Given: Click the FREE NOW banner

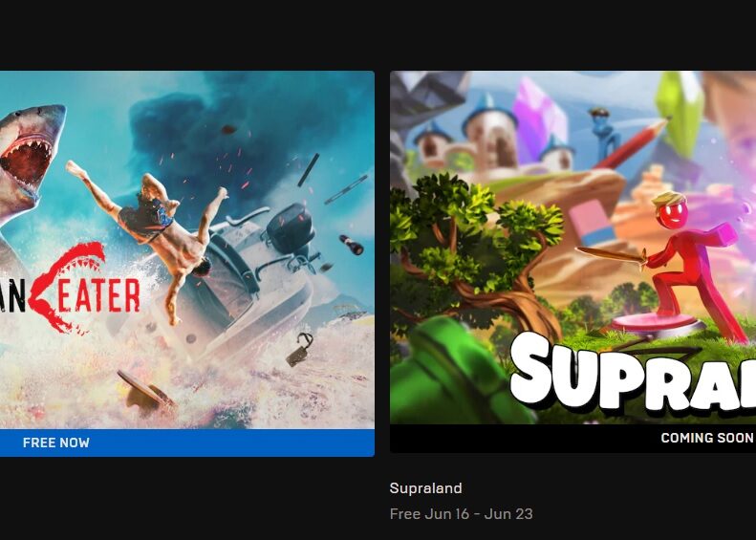Looking at the screenshot, I should pyautogui.click(x=187, y=443).
